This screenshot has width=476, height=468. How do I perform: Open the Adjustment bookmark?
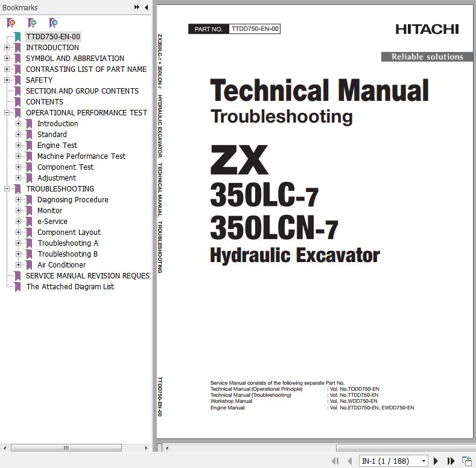tap(57, 178)
